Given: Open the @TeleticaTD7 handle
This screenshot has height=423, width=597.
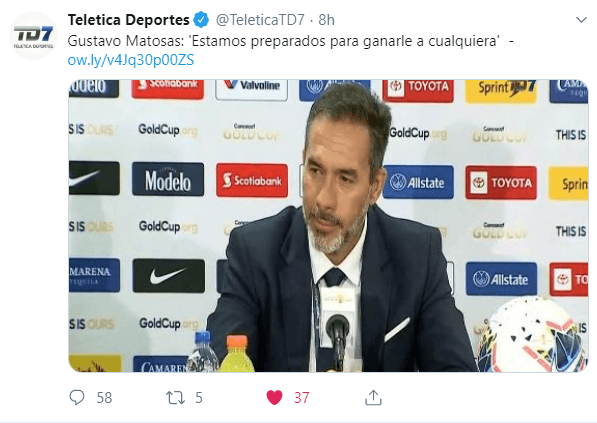Looking at the screenshot, I should 260,20.
